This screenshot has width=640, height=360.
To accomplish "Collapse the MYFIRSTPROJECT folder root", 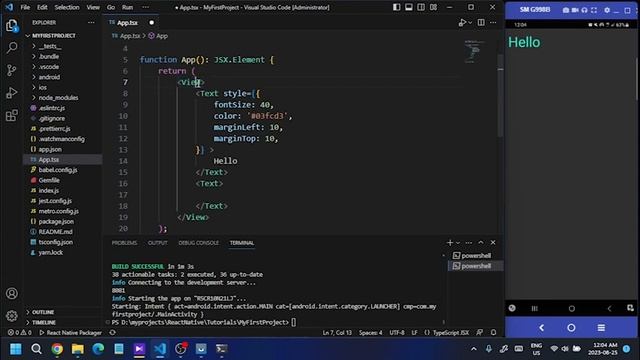I will pos(53,36).
